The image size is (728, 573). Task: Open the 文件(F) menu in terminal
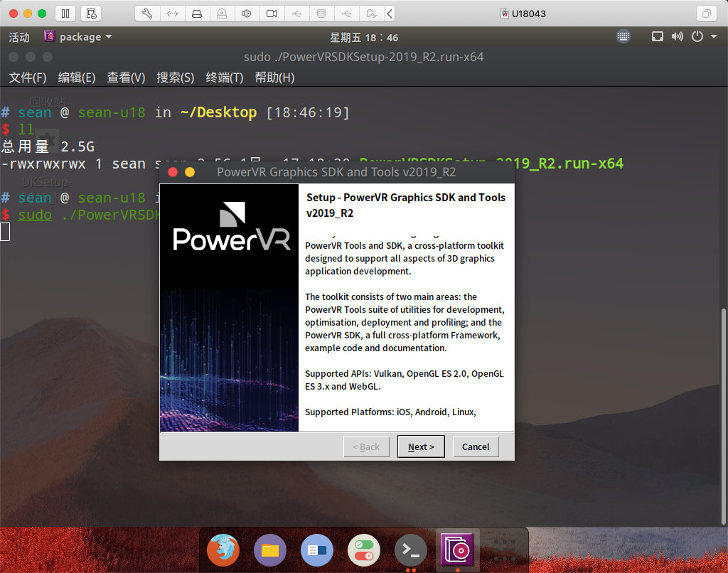(28, 77)
